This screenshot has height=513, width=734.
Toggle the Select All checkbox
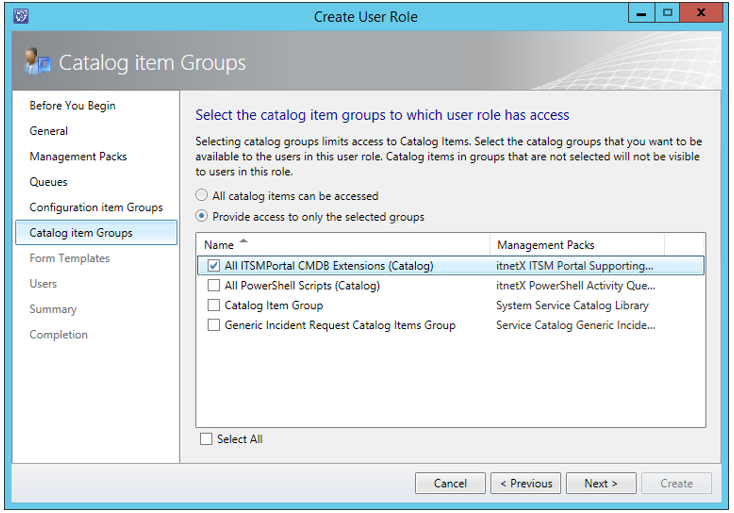(206, 439)
